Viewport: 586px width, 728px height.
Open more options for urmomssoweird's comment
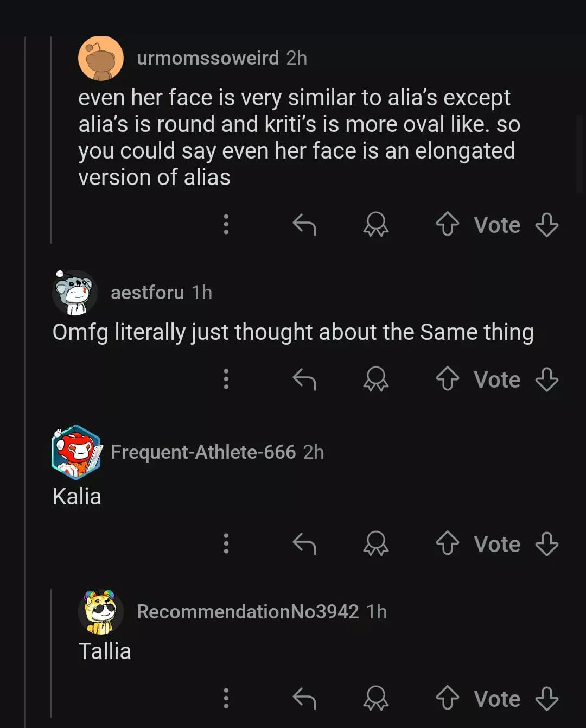[x=226, y=224]
